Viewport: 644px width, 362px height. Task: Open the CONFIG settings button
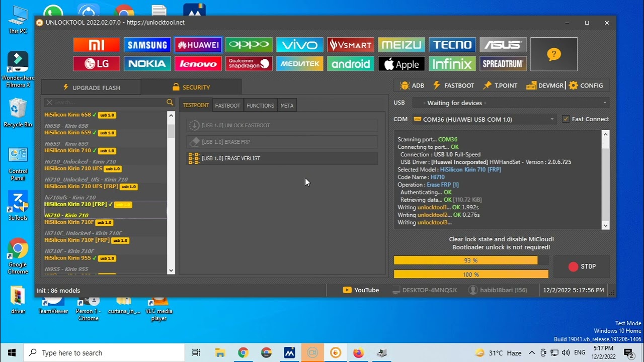(586, 85)
